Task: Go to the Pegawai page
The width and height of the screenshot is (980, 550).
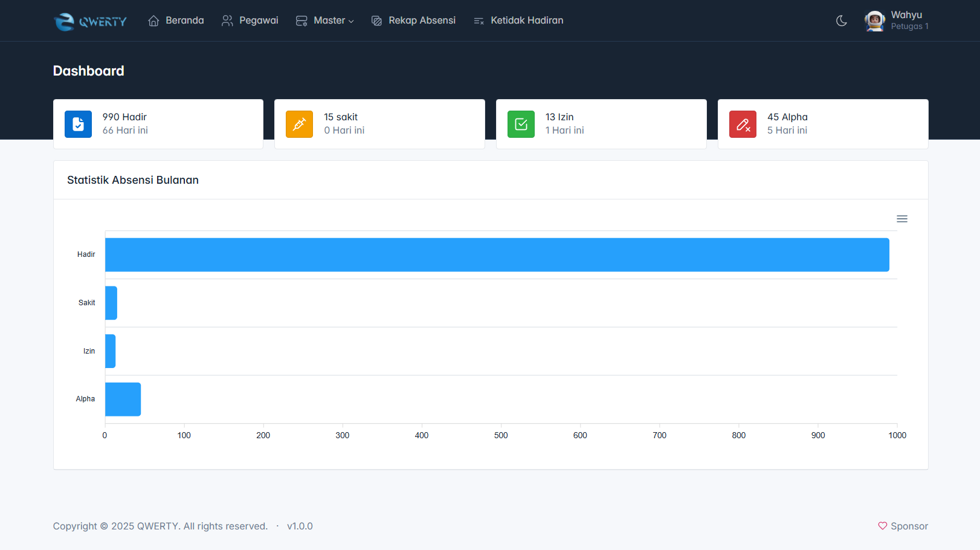Action: pyautogui.click(x=250, y=21)
